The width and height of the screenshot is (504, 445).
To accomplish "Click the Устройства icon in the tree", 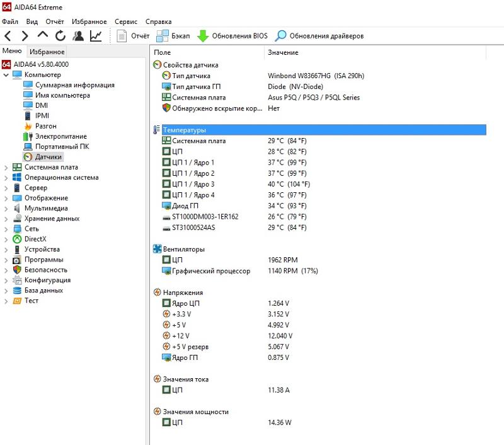I will [x=17, y=249].
